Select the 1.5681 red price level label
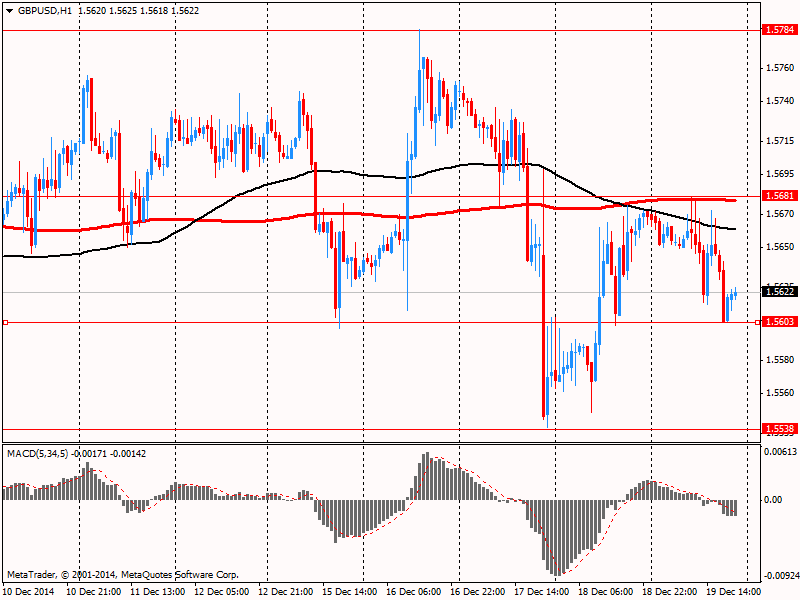The height and width of the screenshot is (600, 800). (x=780, y=196)
